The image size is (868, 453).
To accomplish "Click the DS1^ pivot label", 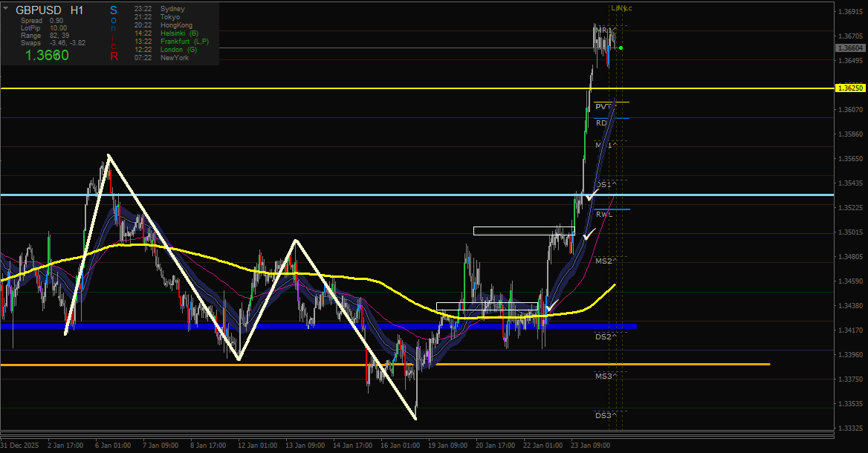I will 606,185.
